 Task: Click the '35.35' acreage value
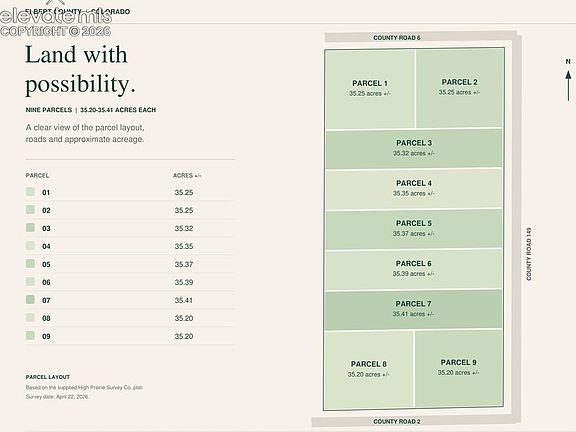[184, 246]
